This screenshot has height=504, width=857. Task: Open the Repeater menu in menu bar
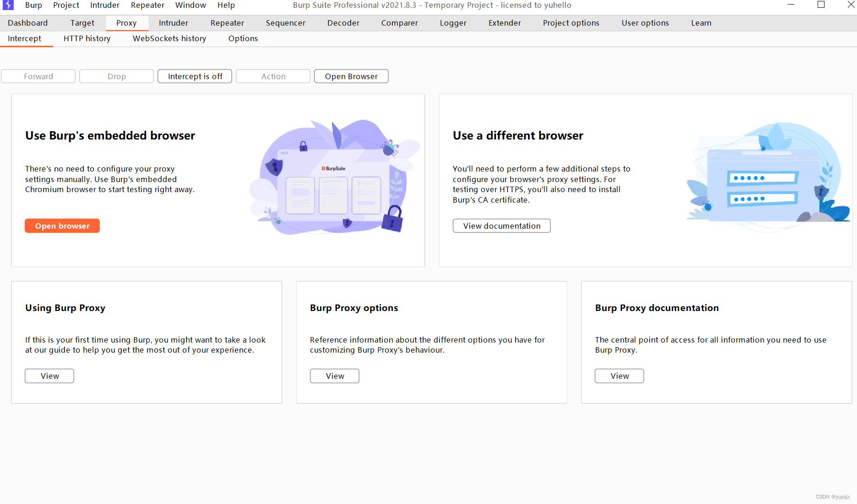tap(147, 5)
